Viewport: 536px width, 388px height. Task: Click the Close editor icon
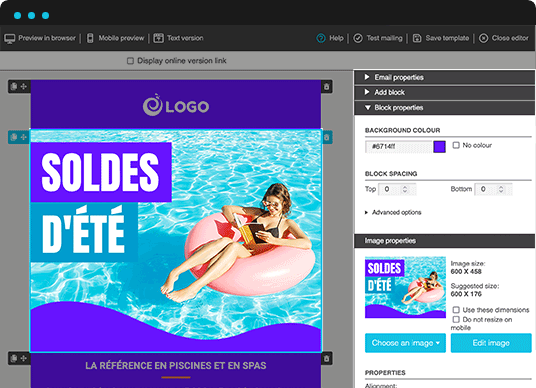click(x=483, y=38)
